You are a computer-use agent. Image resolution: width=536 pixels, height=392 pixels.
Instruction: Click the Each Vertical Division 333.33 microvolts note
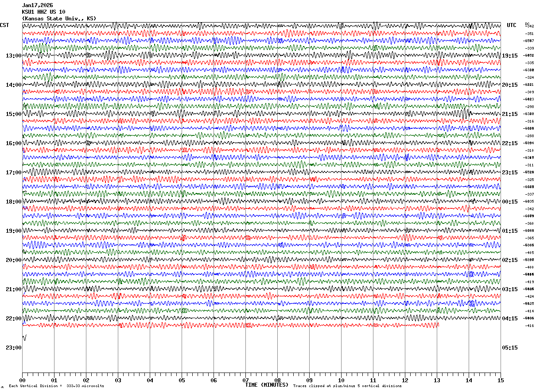[x=56, y=386]
